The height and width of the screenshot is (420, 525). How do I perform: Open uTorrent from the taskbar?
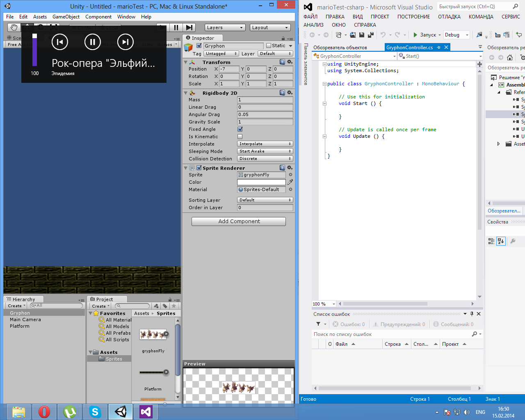click(x=70, y=412)
